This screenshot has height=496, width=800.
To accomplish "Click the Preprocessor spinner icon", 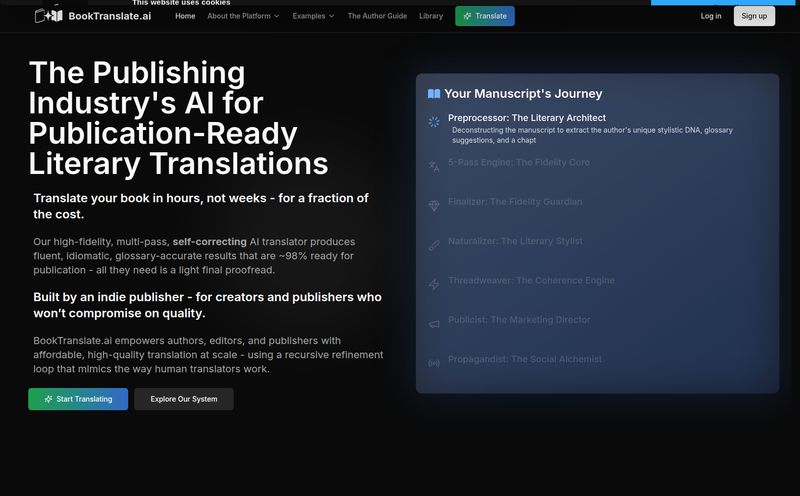I will [x=434, y=122].
